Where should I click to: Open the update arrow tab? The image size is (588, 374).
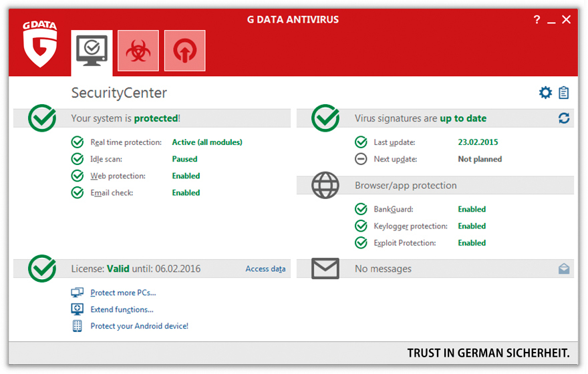click(x=185, y=51)
